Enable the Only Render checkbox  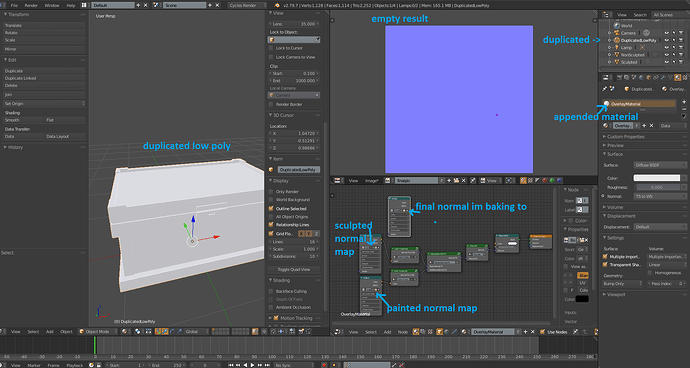click(271, 191)
